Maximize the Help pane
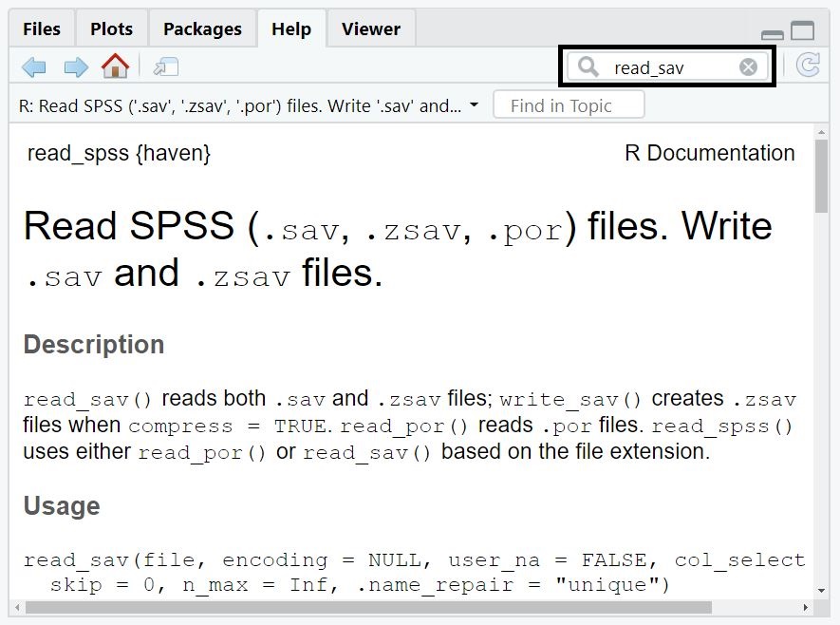 click(803, 30)
